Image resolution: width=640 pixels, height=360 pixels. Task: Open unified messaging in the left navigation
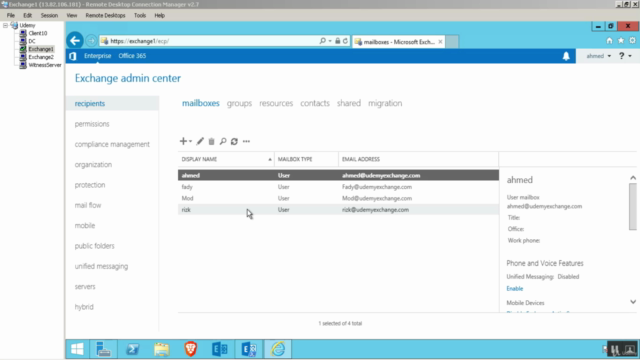tap(101, 267)
